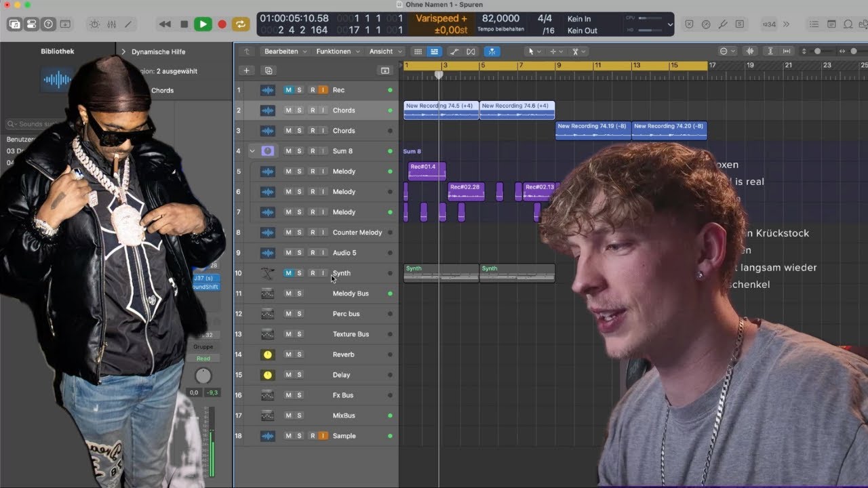Toggle the Solo S toolbar button
This screenshot has height=488, width=868.
click(x=739, y=24)
